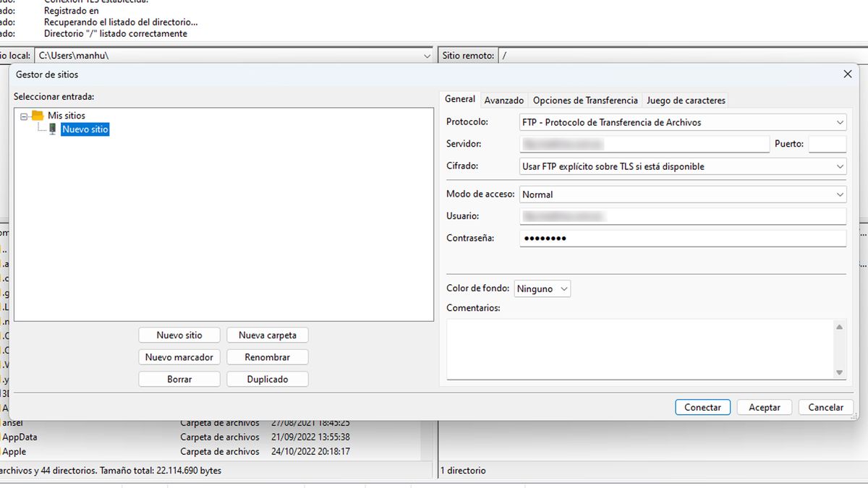Open the Opciones de Transferencia tab
Screen dimensions: 868x488
[x=584, y=100]
